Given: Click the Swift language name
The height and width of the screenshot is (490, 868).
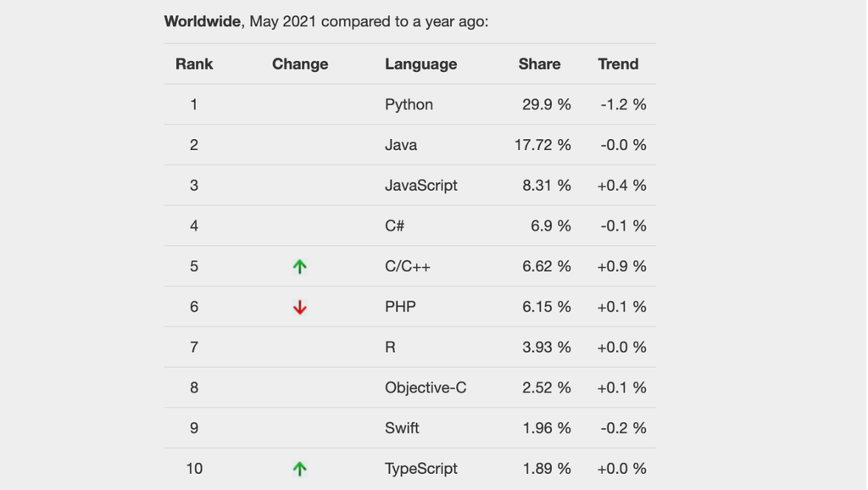Looking at the screenshot, I should pyautogui.click(x=402, y=428).
